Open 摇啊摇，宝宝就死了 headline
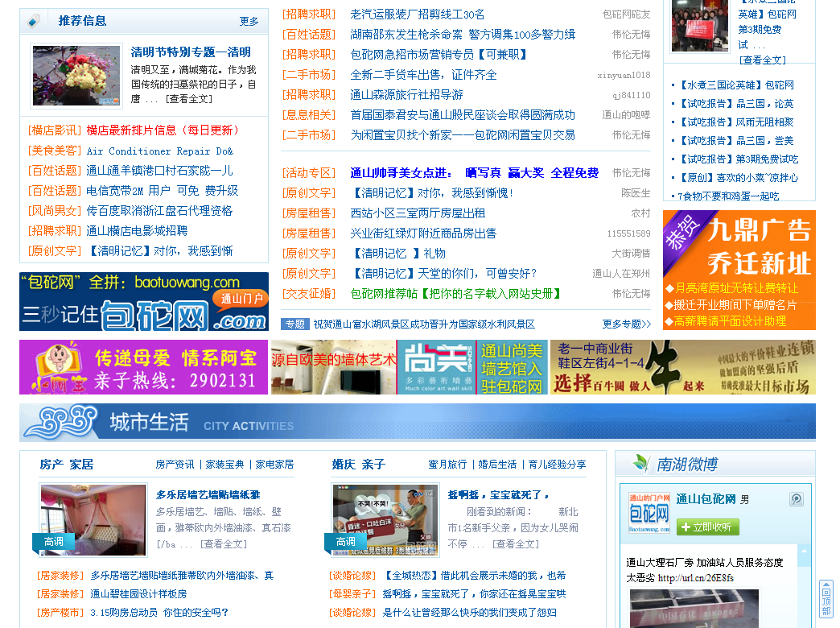Viewport: 840px width, 628px height. click(500, 495)
